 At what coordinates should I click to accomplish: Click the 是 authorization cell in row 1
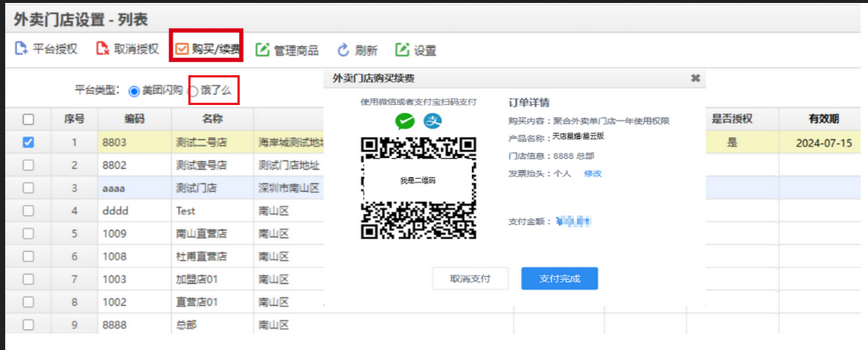pos(733,143)
